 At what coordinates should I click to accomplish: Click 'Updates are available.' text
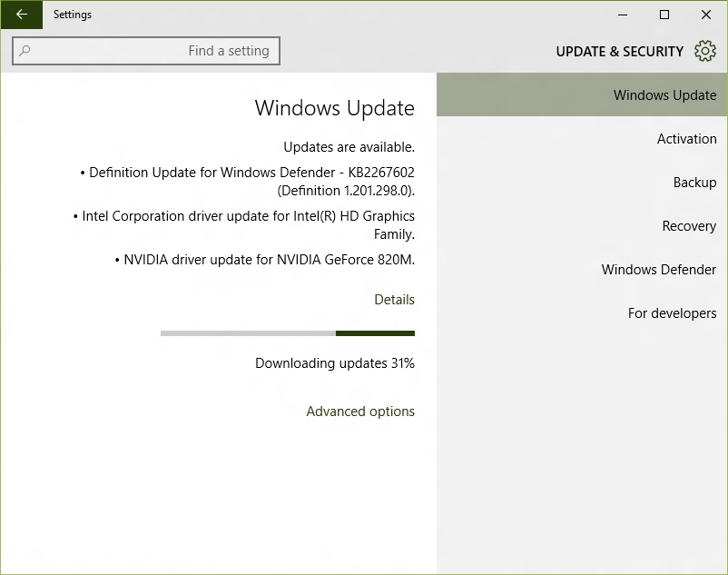pos(349,147)
